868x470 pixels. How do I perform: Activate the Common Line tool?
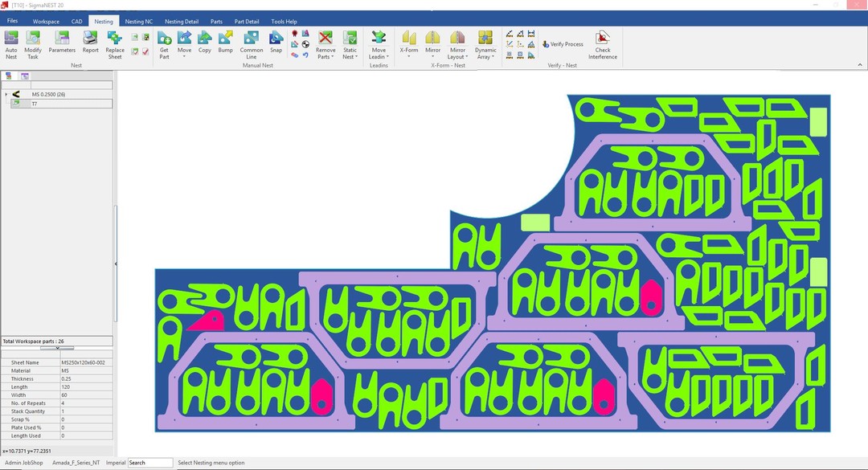[x=252, y=43]
